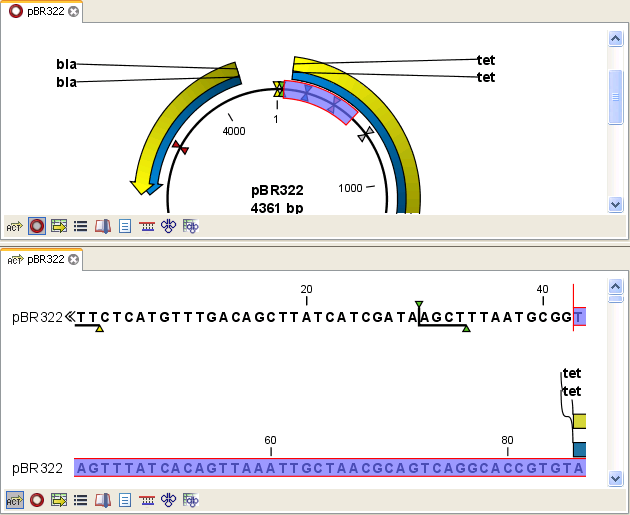Show restriction sites cloning icon in top panel
Screen dimensions: 630x515
click(x=168, y=227)
